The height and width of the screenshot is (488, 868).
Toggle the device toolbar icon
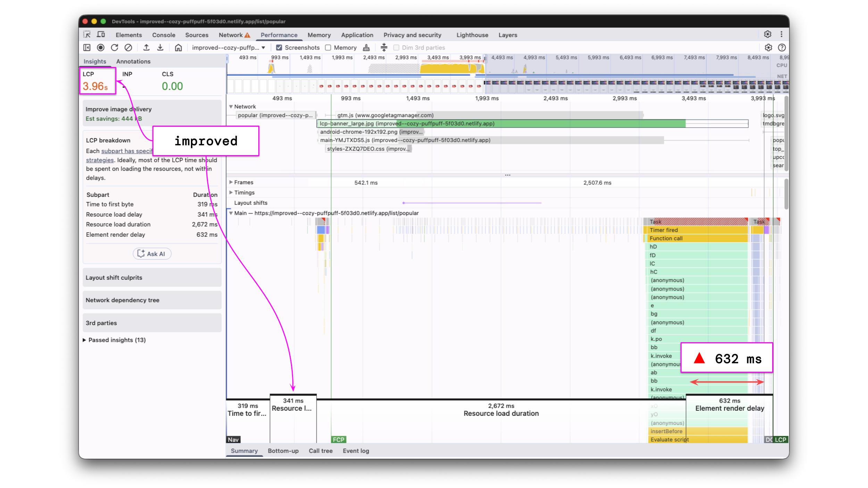click(101, 35)
